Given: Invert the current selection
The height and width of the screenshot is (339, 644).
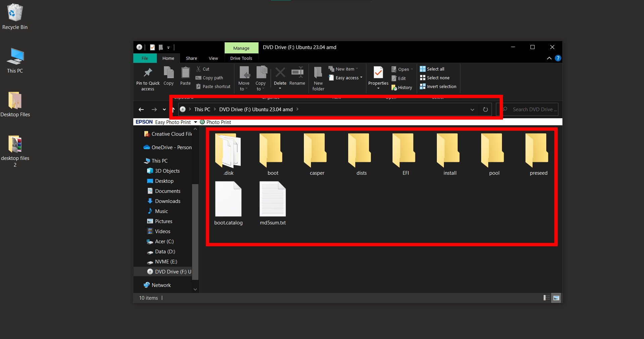Looking at the screenshot, I should [x=438, y=86].
